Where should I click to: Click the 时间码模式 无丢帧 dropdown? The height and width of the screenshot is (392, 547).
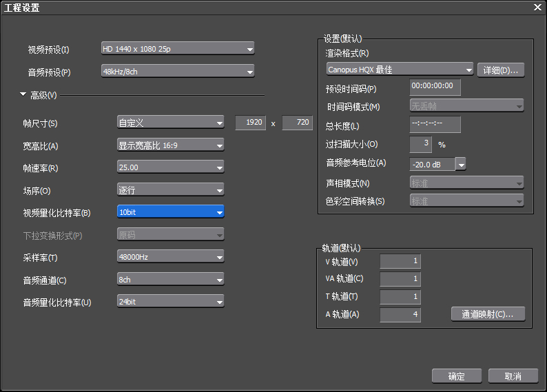467,105
